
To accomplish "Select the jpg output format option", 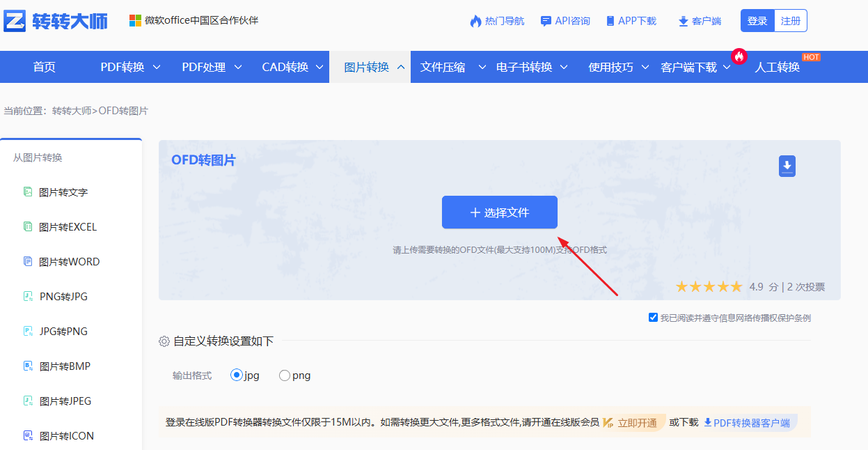I will point(235,375).
